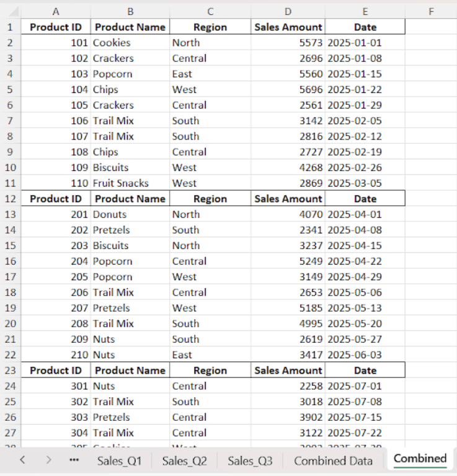Viewport: 457px width, 476px height.
Task: Click the Fruit Snacks cell
Action: [130, 183]
